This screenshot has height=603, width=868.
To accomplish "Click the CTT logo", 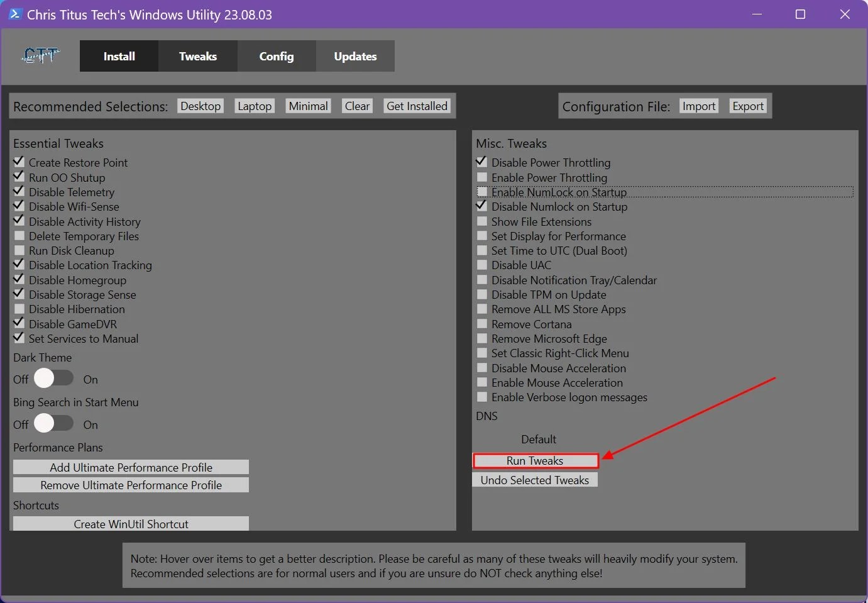I will pyautogui.click(x=40, y=55).
